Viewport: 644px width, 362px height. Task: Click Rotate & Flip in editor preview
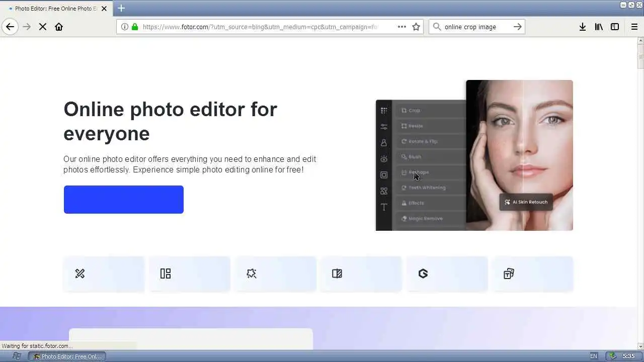[430, 141]
